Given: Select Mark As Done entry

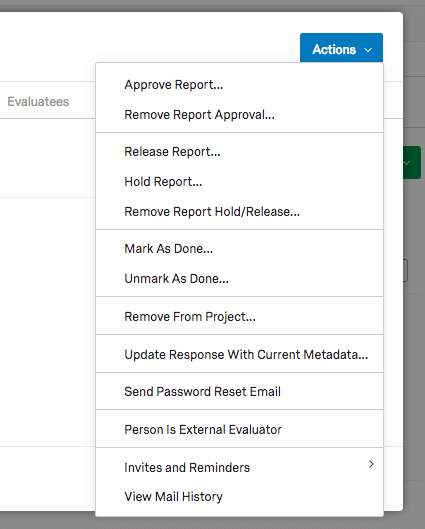Looking at the screenshot, I should pyautogui.click(x=239, y=249).
